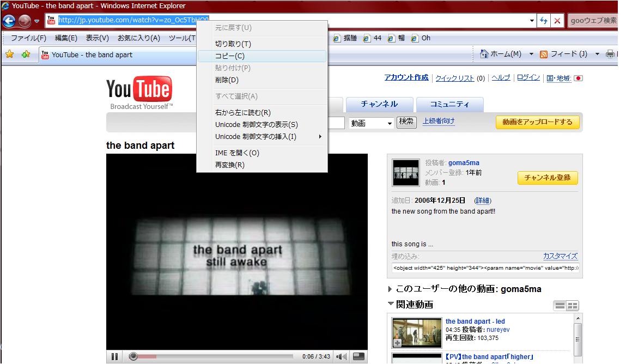Click the YouTube logo
626x364 pixels.
pos(139,93)
